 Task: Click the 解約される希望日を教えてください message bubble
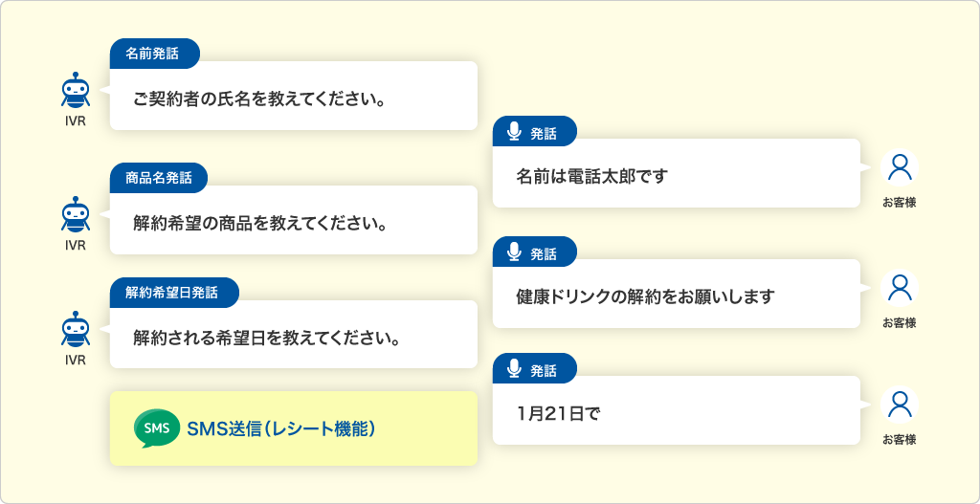pyautogui.click(x=294, y=334)
